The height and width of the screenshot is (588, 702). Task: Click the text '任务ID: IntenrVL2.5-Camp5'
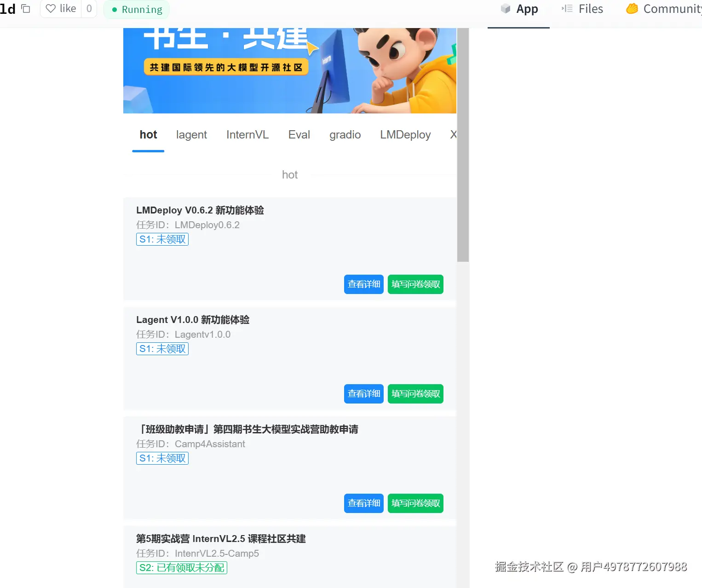(x=197, y=553)
